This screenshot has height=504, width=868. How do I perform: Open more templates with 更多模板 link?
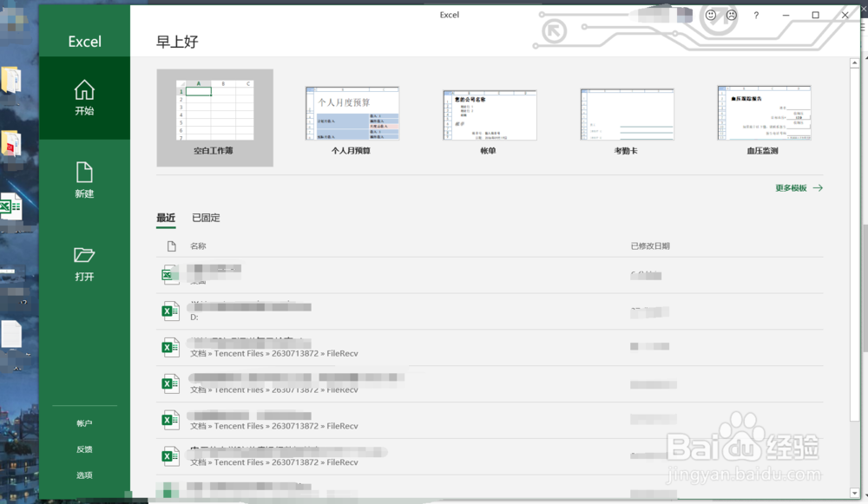791,187
